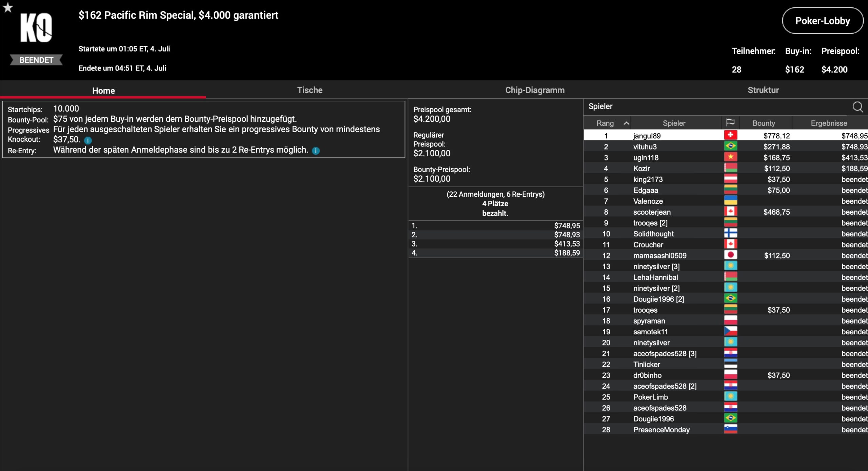The image size is (868, 471).
Task: Open the player search magnifier
Action: point(857,107)
